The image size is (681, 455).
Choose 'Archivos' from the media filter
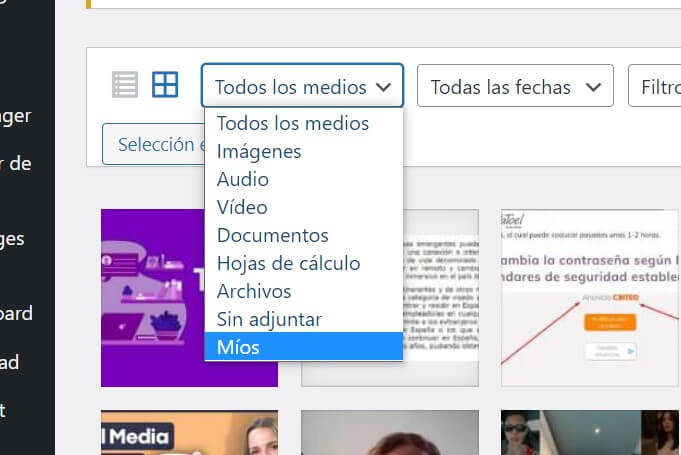pos(304,291)
